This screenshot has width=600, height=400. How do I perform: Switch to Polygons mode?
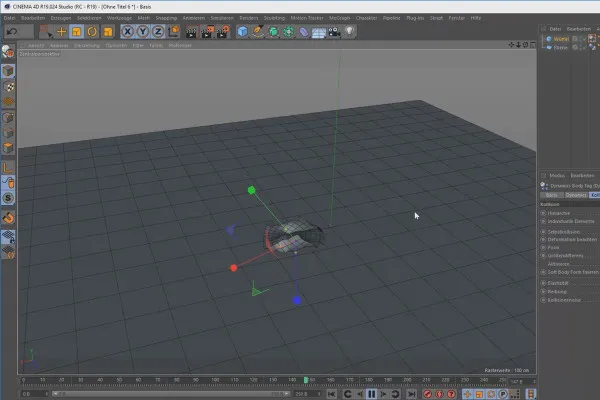[8, 148]
